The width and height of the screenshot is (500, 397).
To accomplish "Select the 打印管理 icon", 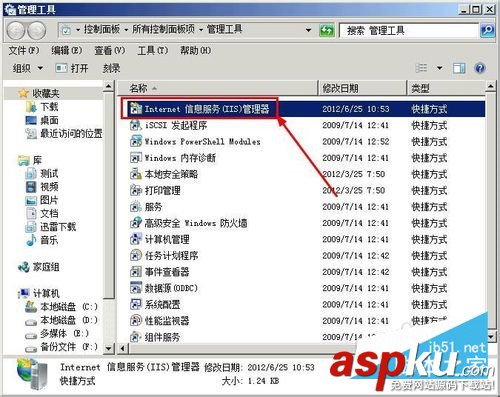I will [x=136, y=190].
